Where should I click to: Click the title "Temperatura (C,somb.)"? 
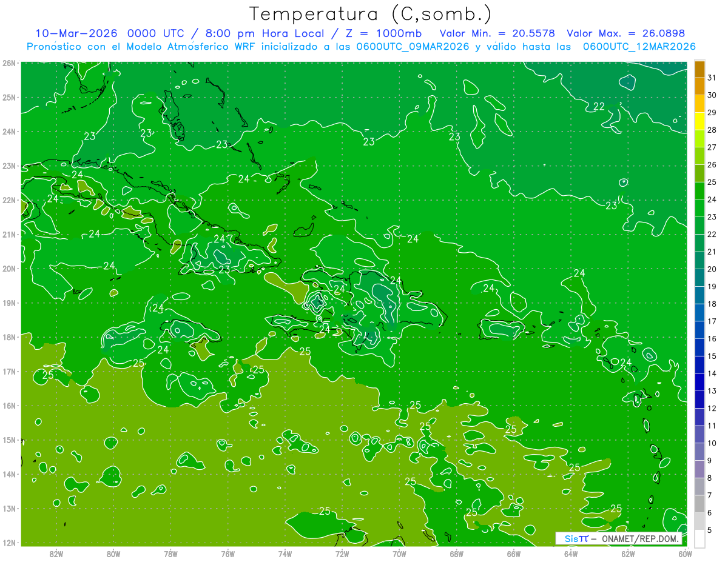coord(370,14)
